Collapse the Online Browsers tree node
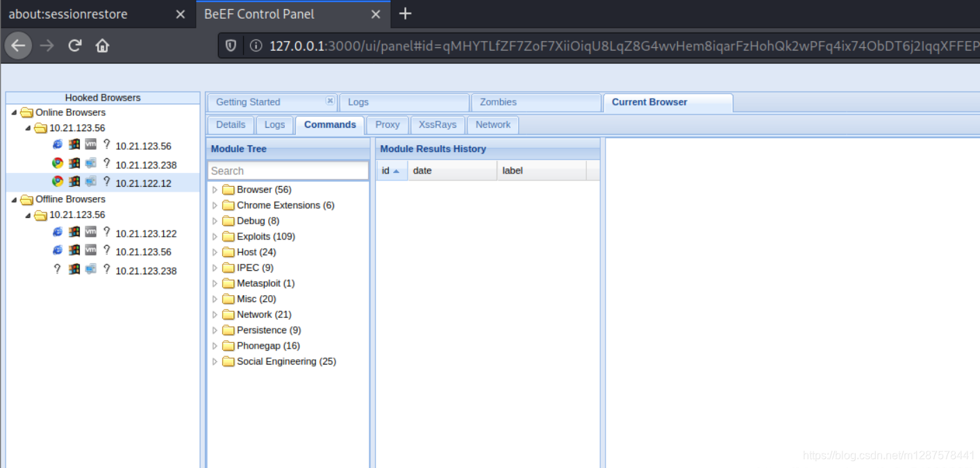The width and height of the screenshot is (980, 468). point(14,112)
